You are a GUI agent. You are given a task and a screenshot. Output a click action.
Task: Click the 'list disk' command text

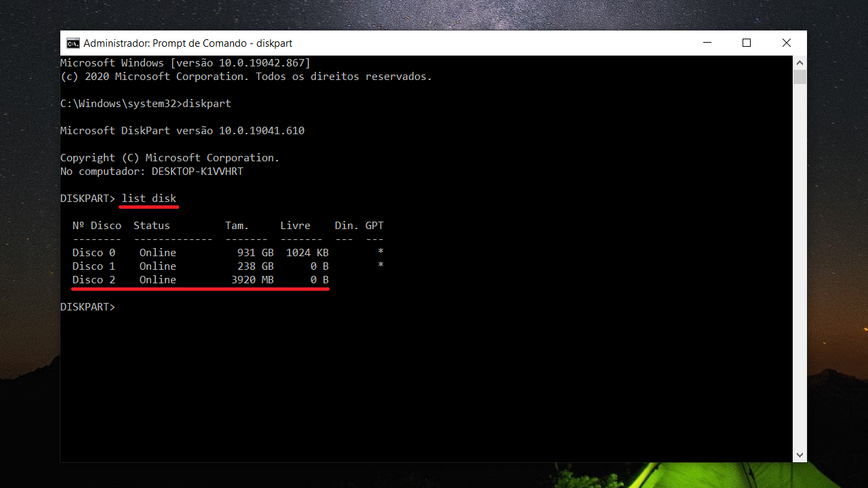149,199
